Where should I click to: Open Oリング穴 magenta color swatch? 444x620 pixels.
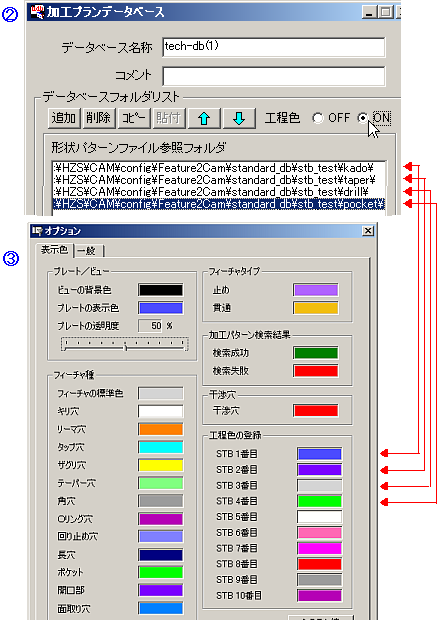click(161, 519)
